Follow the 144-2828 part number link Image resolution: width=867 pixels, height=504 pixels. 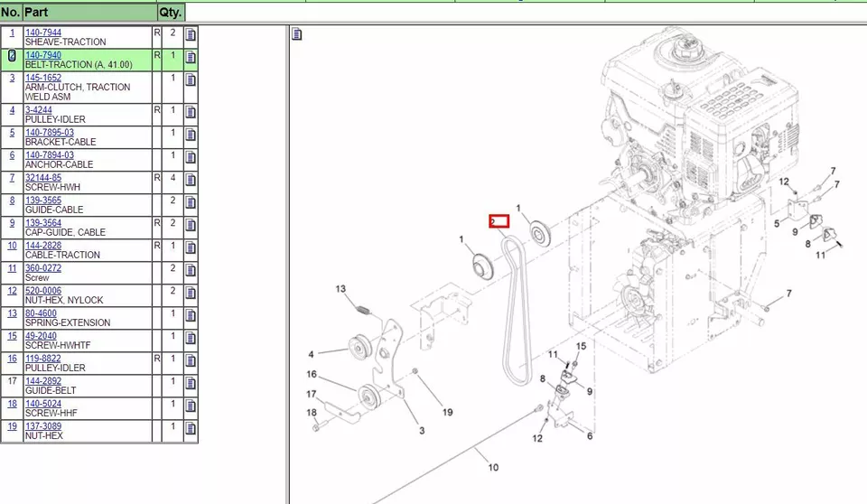(43, 245)
